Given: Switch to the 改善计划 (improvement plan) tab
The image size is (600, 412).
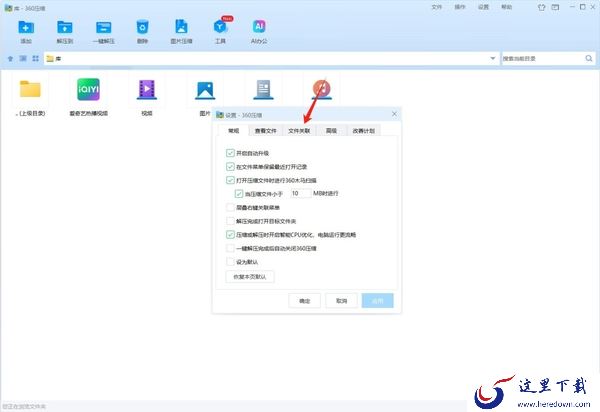Looking at the screenshot, I should coord(364,131).
